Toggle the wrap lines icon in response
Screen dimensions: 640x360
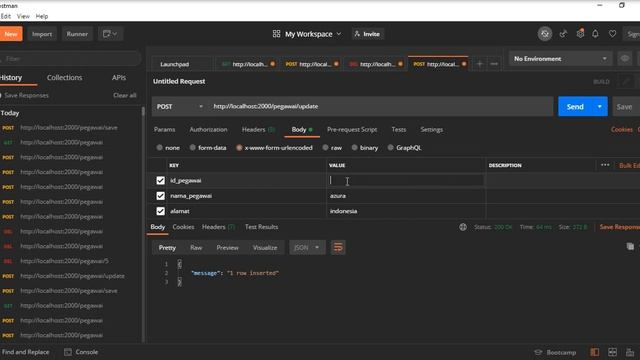coord(338,247)
